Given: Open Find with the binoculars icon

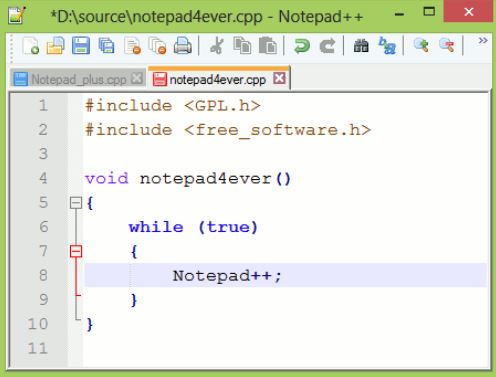Looking at the screenshot, I should [x=361, y=46].
